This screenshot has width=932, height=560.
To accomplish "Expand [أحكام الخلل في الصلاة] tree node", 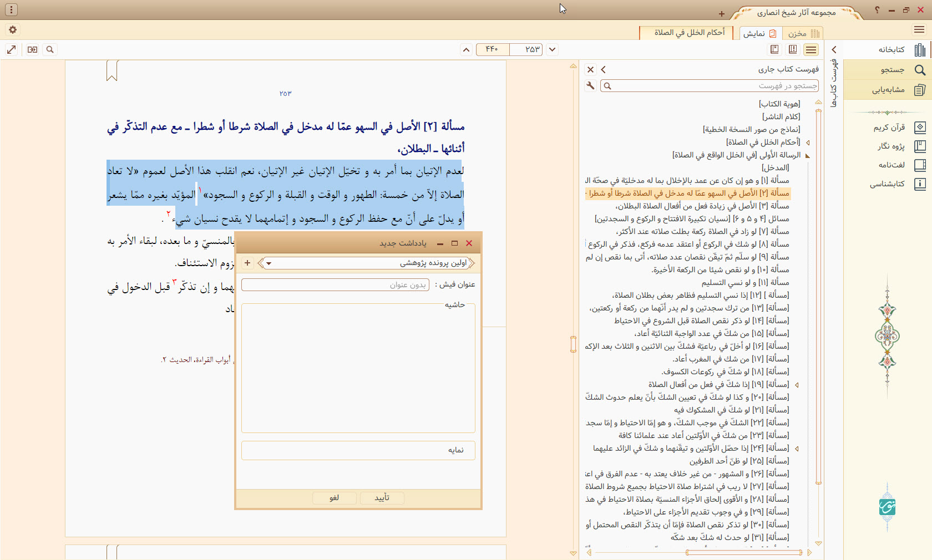I will pos(808,142).
